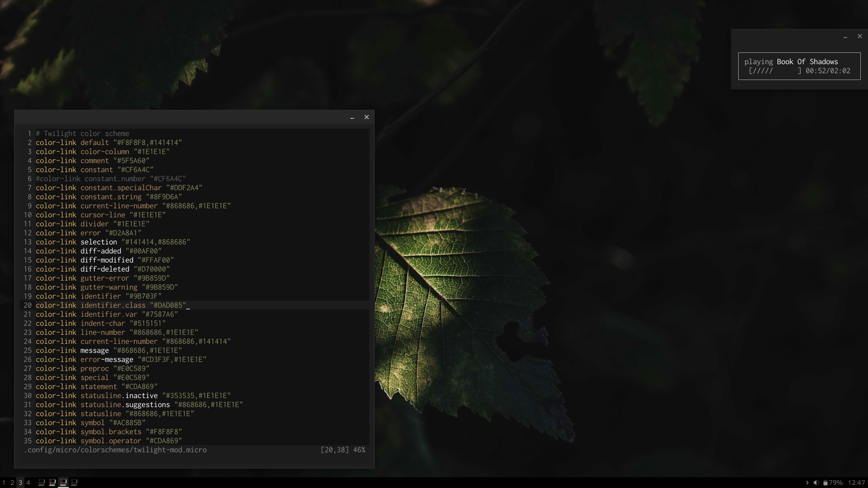Close the micro editor window
The width and height of the screenshot is (868, 488).
coord(367,117)
